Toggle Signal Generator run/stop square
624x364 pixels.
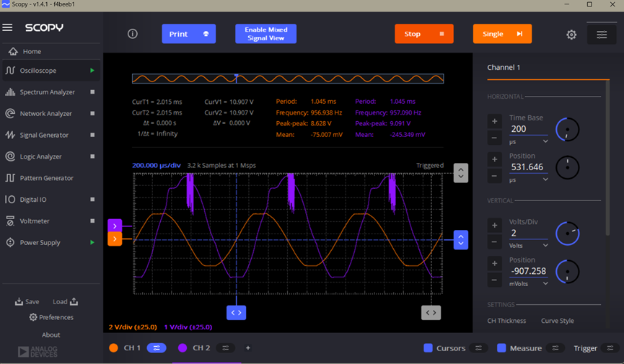coord(92,135)
